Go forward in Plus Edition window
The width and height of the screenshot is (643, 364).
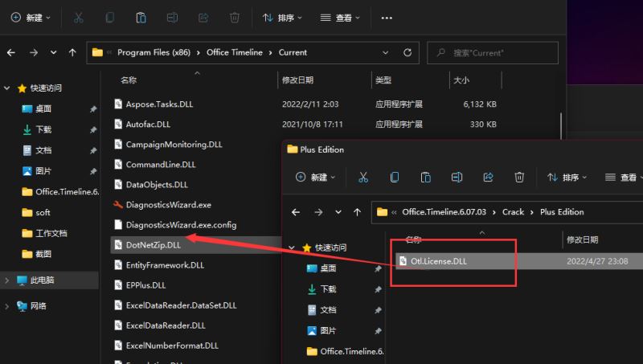[318, 212]
